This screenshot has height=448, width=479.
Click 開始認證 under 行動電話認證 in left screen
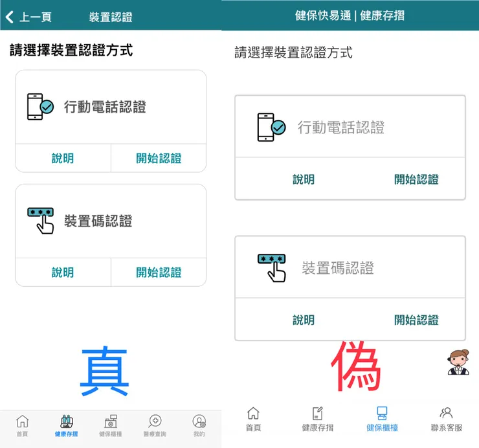click(159, 159)
